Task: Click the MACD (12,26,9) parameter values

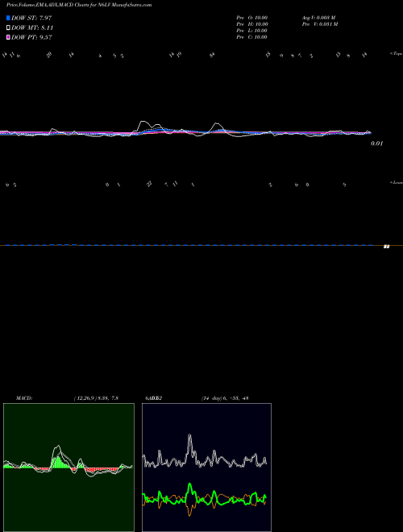Action: coord(96,398)
